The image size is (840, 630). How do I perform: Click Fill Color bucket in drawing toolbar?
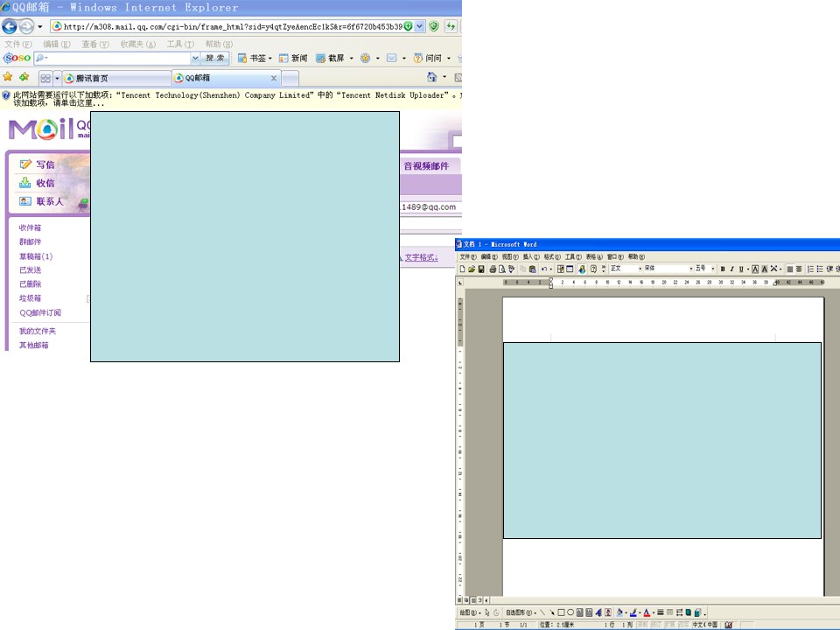(x=619, y=612)
